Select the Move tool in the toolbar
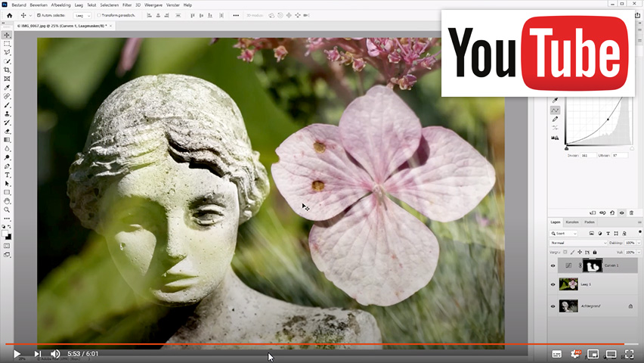Viewport: 644px width, 363px height. coord(7,35)
